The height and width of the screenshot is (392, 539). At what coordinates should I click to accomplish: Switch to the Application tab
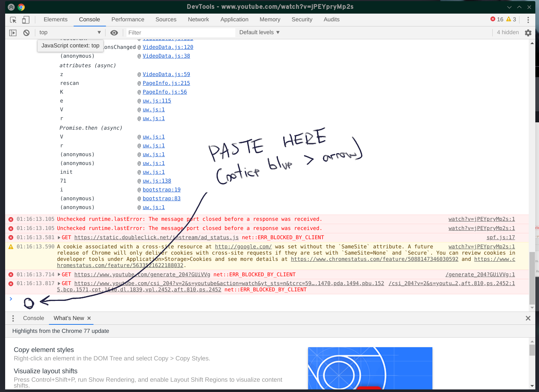coord(235,19)
